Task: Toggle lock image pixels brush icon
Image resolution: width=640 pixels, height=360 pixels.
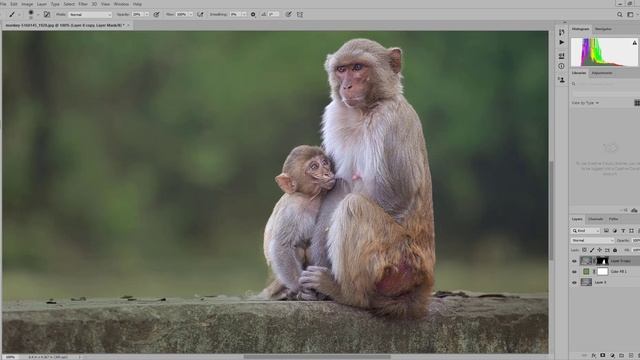Action: 592,250
